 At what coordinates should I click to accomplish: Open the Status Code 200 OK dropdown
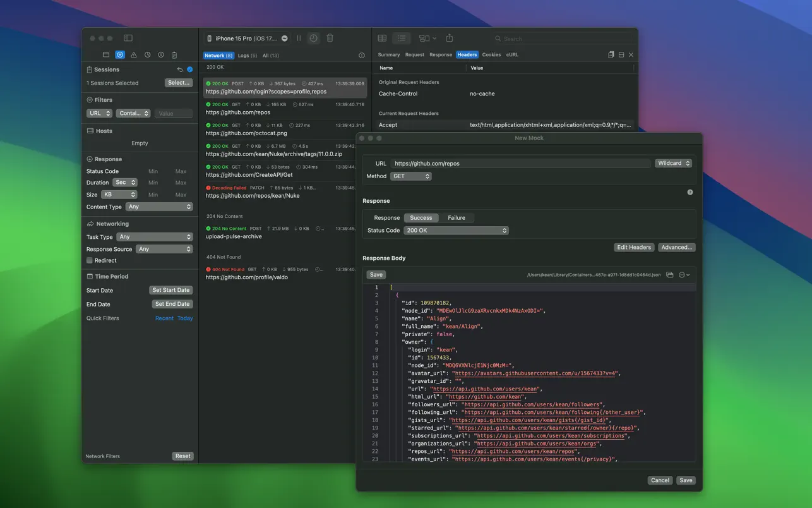tap(456, 231)
